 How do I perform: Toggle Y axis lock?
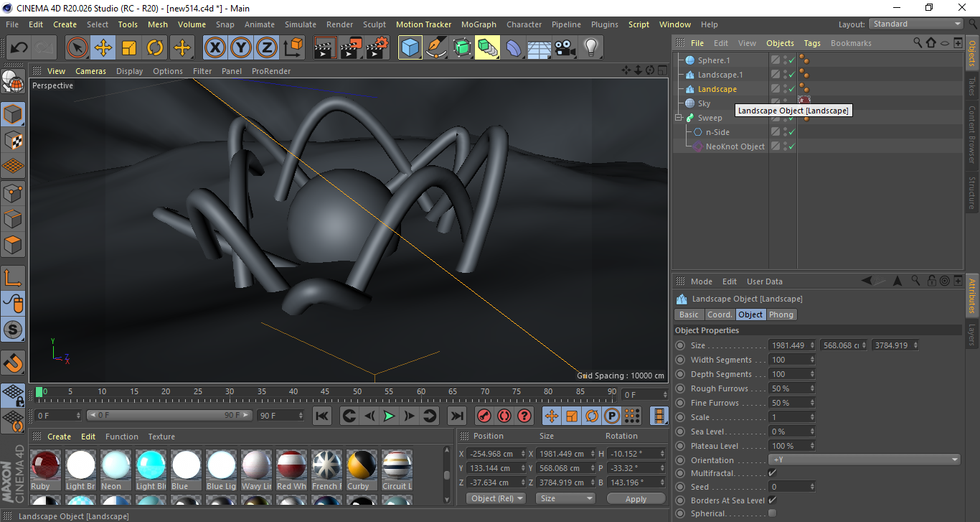pos(241,48)
